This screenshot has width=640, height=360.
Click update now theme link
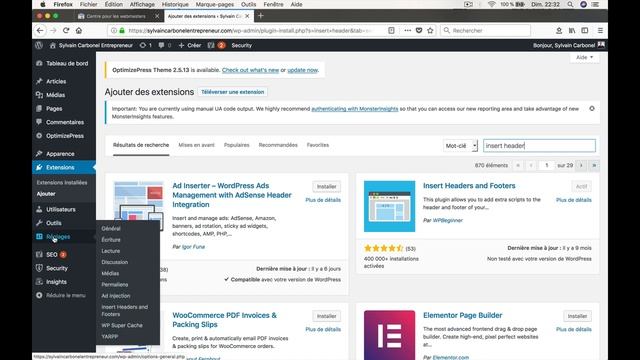tap(302, 70)
